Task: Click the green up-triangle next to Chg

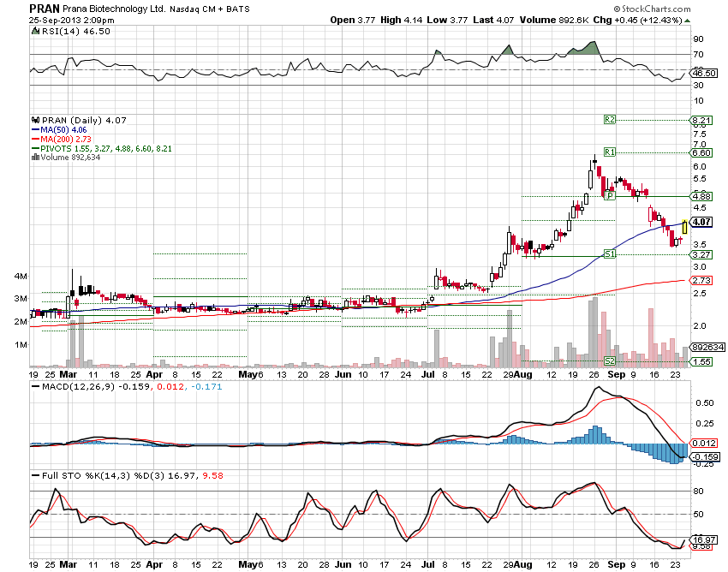Action: (687, 21)
